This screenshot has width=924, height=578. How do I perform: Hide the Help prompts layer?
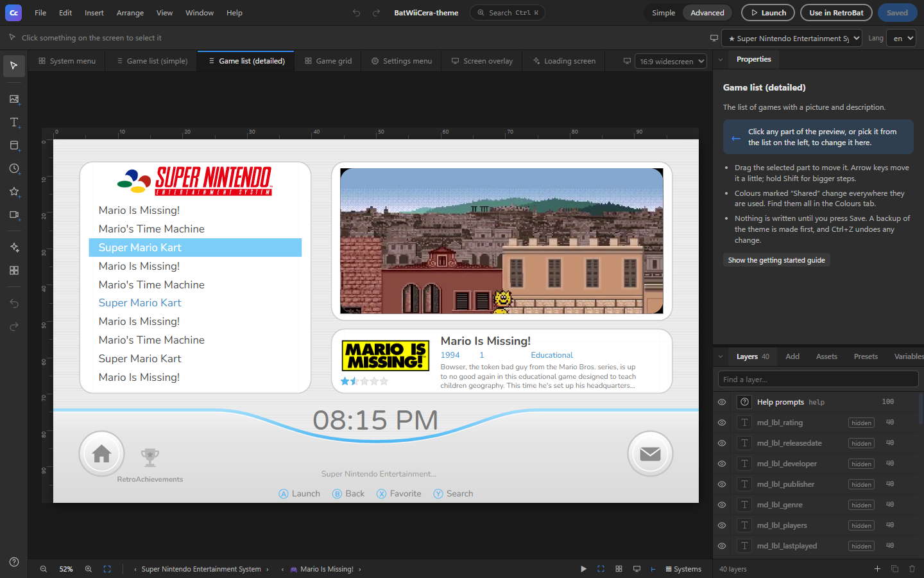pos(722,402)
